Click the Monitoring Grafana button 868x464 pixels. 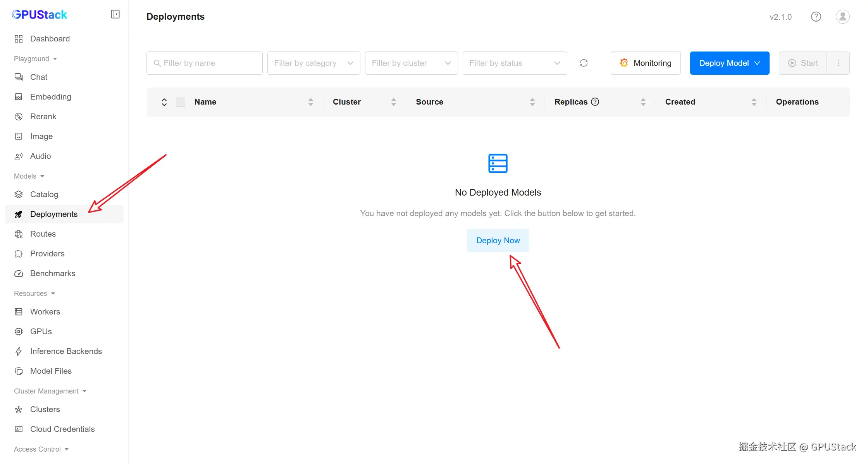pyautogui.click(x=646, y=63)
